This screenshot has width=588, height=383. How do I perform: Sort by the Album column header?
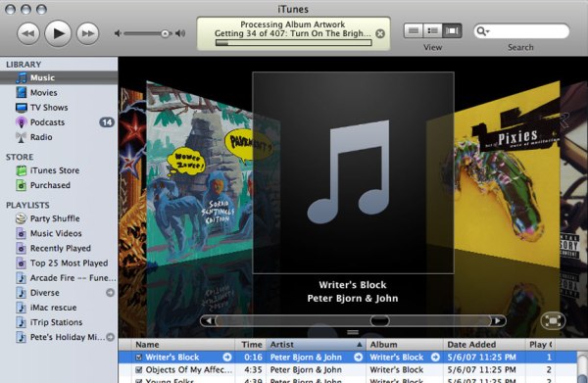point(405,345)
